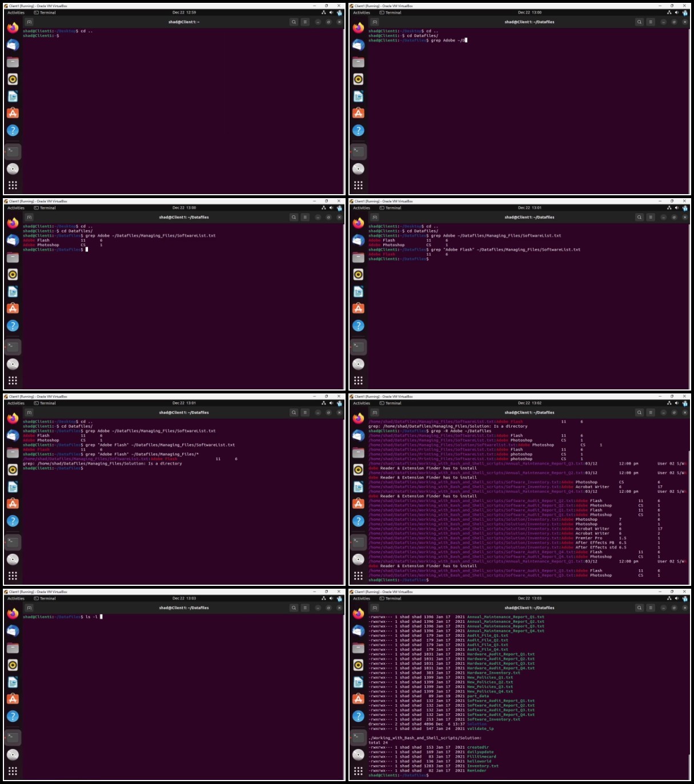Click 'grep -R Adobe ~/Datafiles' command in 13:02 window
The height and width of the screenshot is (784, 694).
tap(461, 431)
